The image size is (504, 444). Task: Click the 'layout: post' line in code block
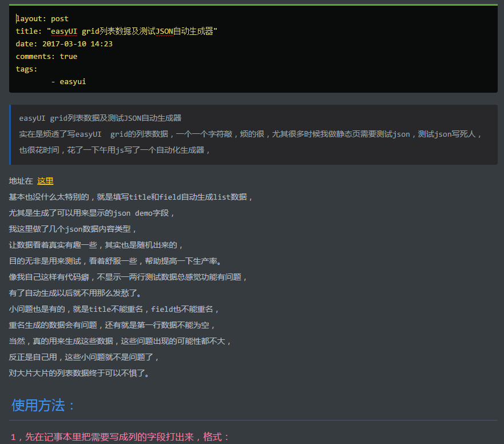(42, 19)
